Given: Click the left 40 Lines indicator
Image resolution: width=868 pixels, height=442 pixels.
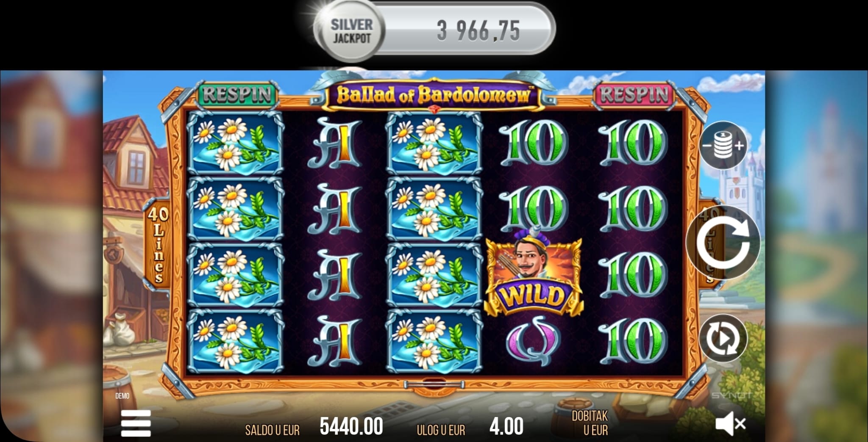Looking at the screenshot, I should [x=158, y=243].
